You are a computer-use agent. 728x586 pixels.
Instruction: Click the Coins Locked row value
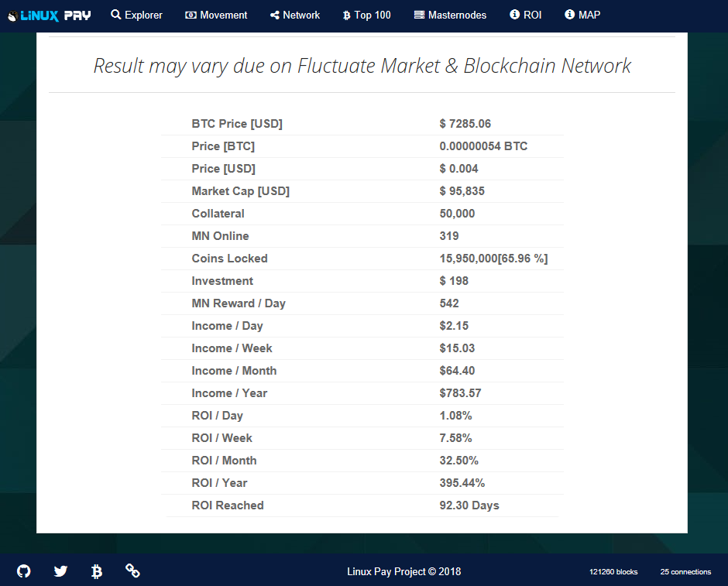pyautogui.click(x=493, y=259)
